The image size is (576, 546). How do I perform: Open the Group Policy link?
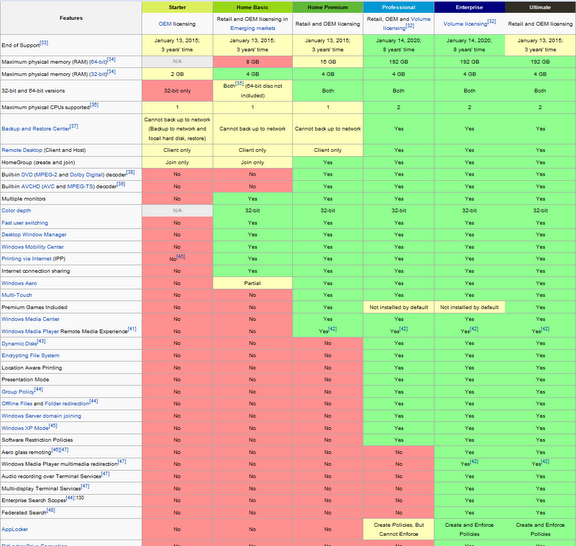18,392
